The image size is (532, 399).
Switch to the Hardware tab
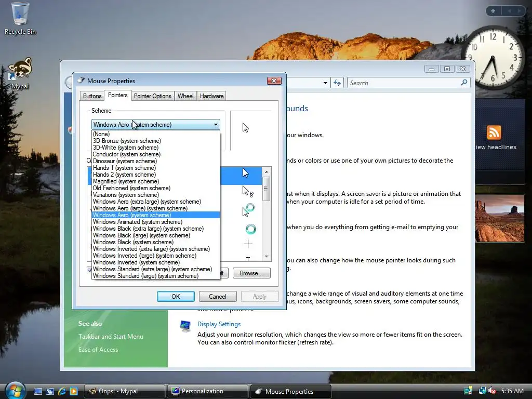point(212,96)
